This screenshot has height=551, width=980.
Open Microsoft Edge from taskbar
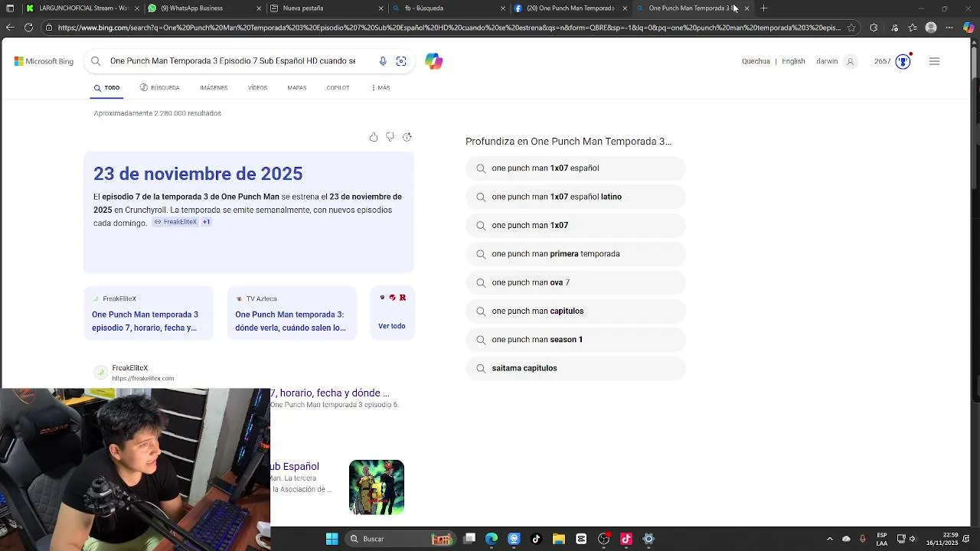492,539
